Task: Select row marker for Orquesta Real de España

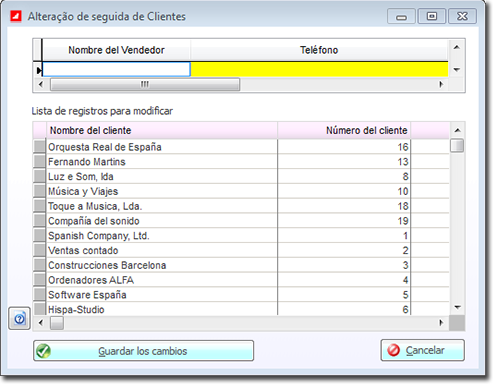Action: pos(39,147)
